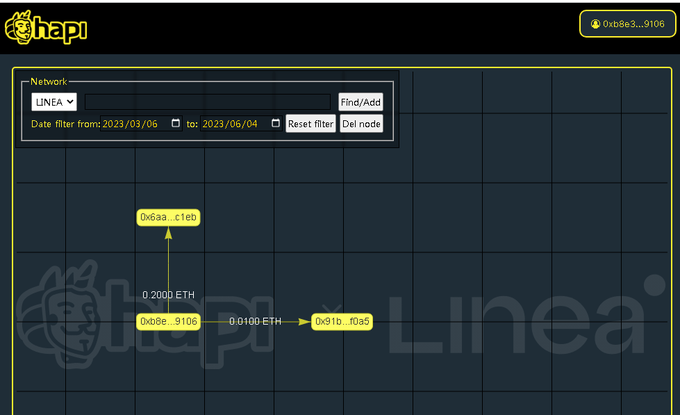Focus the address search input field
Viewport: 680px width, 415px height.
click(x=207, y=102)
